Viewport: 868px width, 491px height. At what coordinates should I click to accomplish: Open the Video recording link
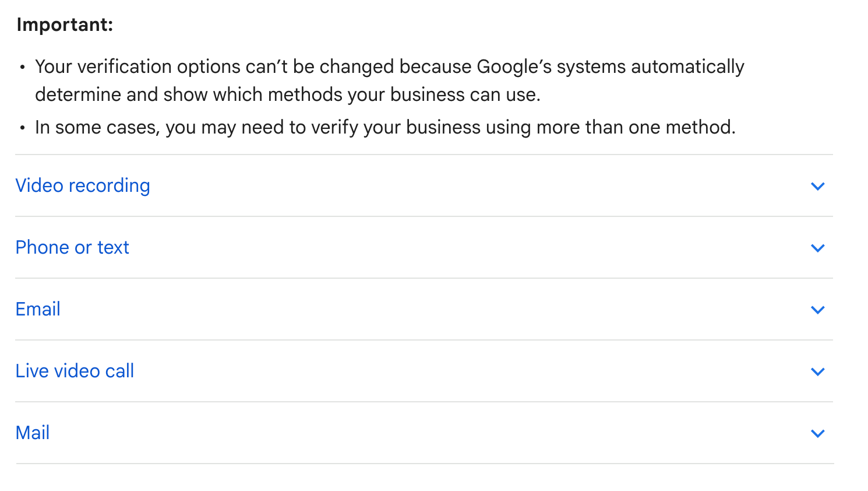(x=83, y=185)
